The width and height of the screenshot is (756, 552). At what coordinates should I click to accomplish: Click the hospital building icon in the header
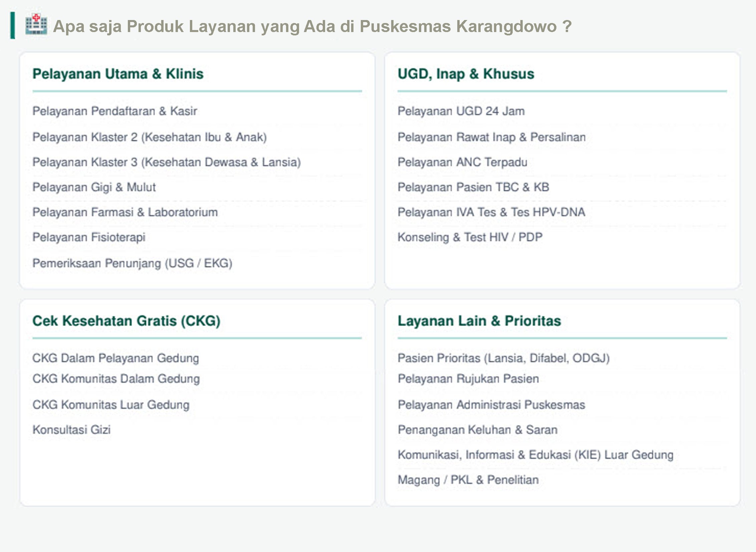[36, 24]
